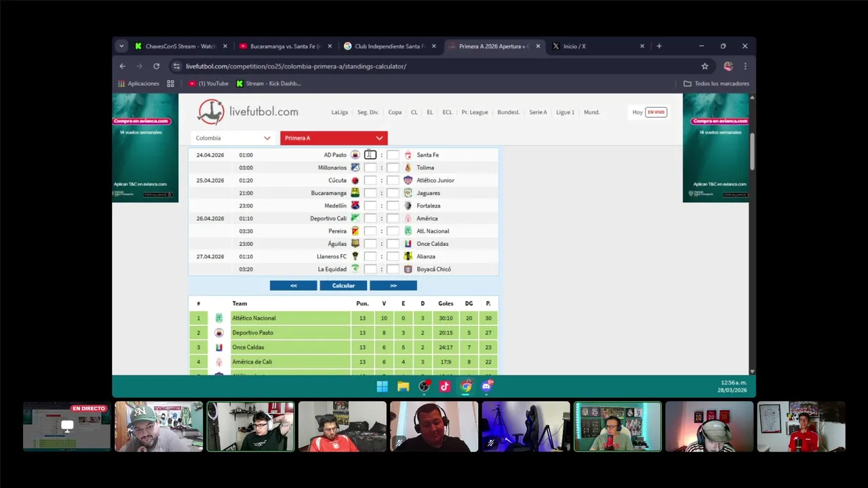Switch to Inicio / X tab
The width and height of the screenshot is (868, 488).
click(x=597, y=46)
